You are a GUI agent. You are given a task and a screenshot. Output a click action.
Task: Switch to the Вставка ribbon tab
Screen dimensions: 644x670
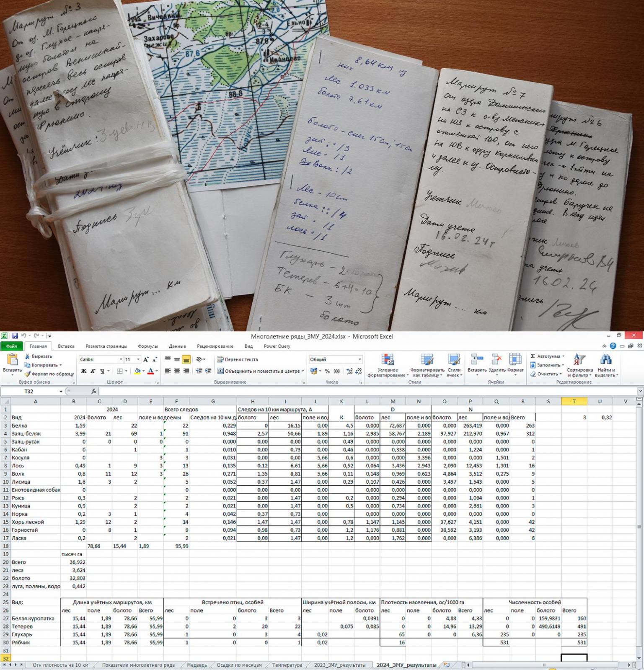coord(66,346)
